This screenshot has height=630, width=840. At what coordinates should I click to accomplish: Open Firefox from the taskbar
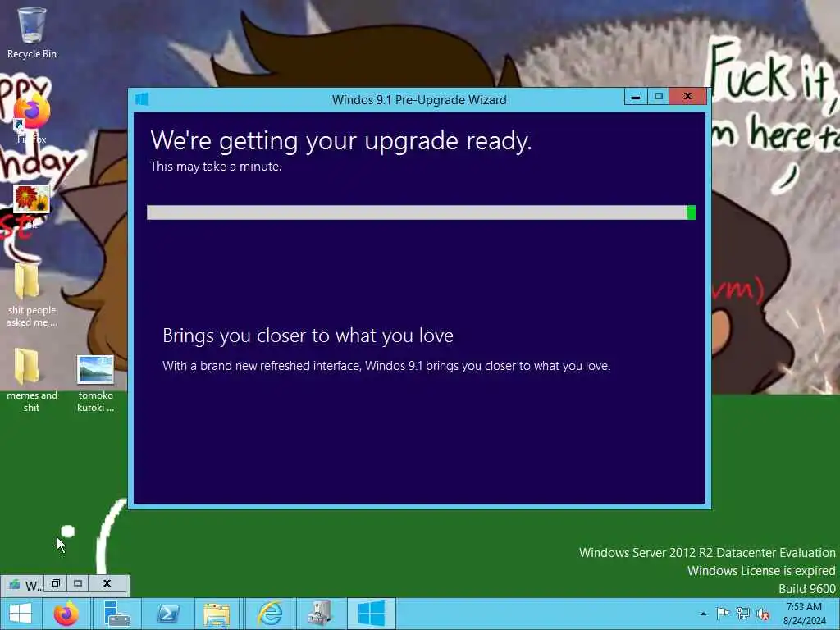click(x=66, y=614)
